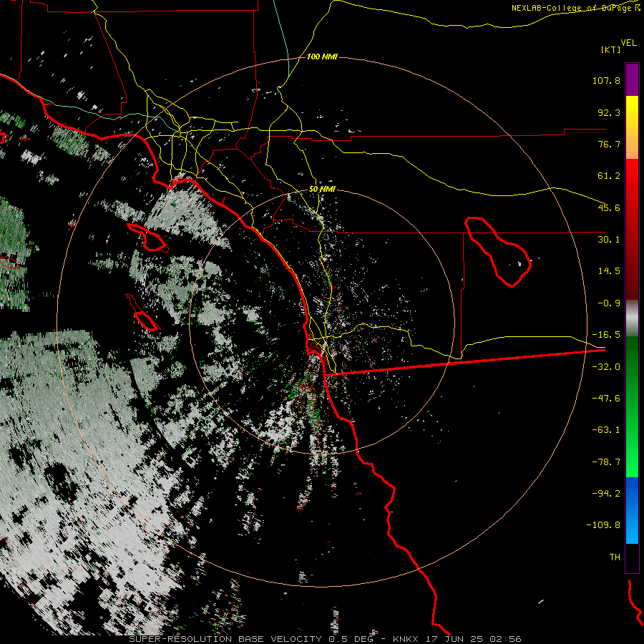Image resolution: width=644 pixels, height=644 pixels.
Task: Click the -94.2 velocity scale value
Action: [606, 494]
